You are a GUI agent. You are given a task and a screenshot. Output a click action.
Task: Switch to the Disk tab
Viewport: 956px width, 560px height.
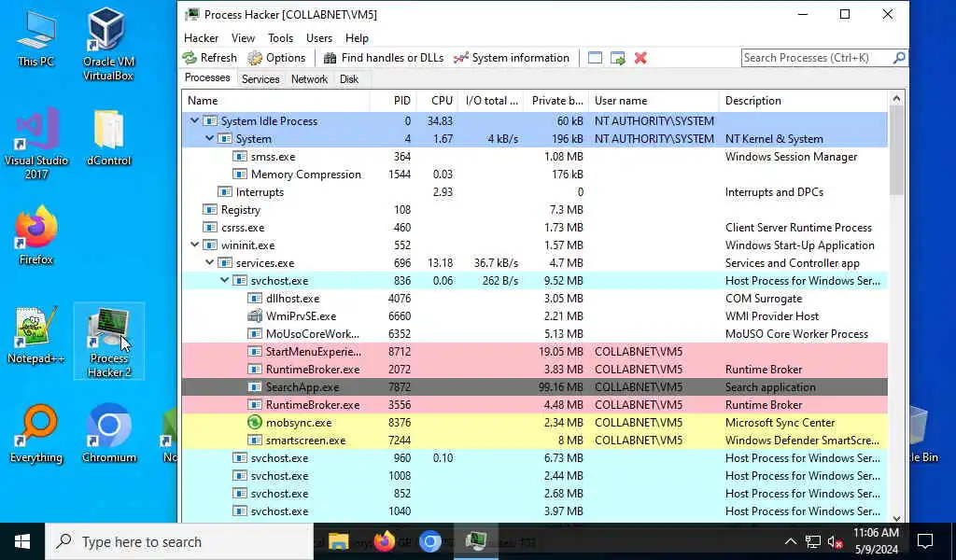(x=349, y=79)
